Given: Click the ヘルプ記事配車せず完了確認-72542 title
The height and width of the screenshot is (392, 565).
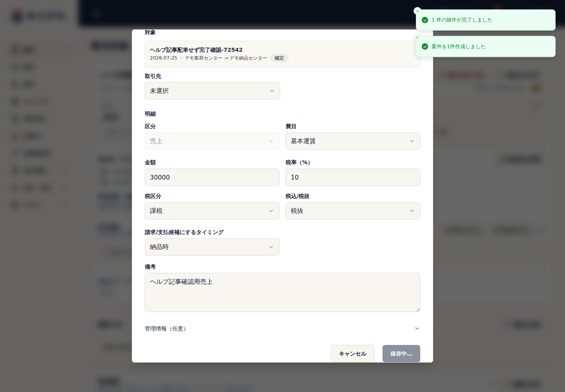Looking at the screenshot, I should coord(196,50).
